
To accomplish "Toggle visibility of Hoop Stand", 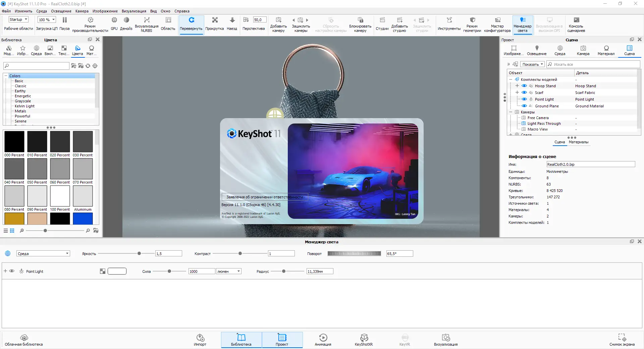I will tap(524, 86).
